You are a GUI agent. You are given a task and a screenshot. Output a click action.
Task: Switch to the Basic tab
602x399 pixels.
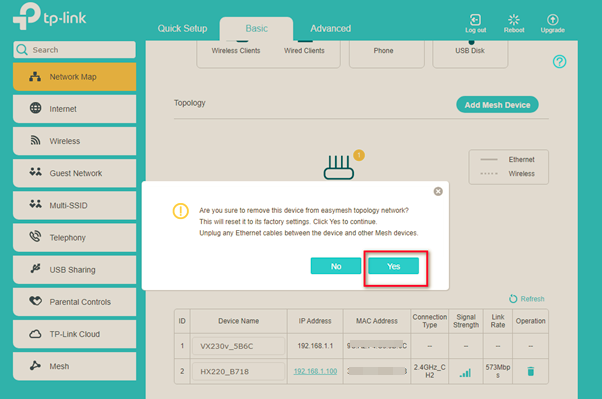point(256,28)
